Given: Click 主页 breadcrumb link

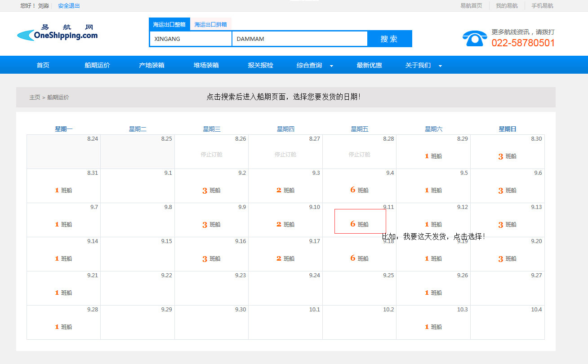Looking at the screenshot, I should [35, 98].
